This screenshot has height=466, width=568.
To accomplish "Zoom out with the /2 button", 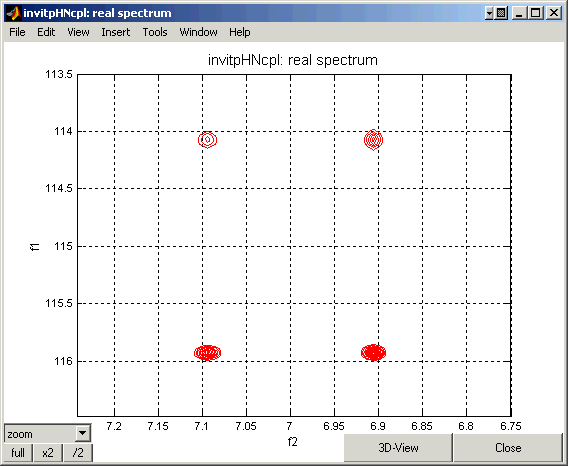I will pos(78,453).
